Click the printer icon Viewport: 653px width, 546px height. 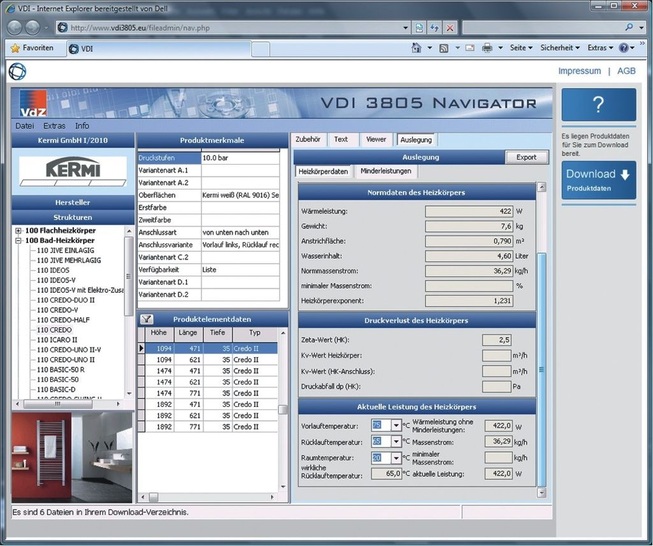487,48
